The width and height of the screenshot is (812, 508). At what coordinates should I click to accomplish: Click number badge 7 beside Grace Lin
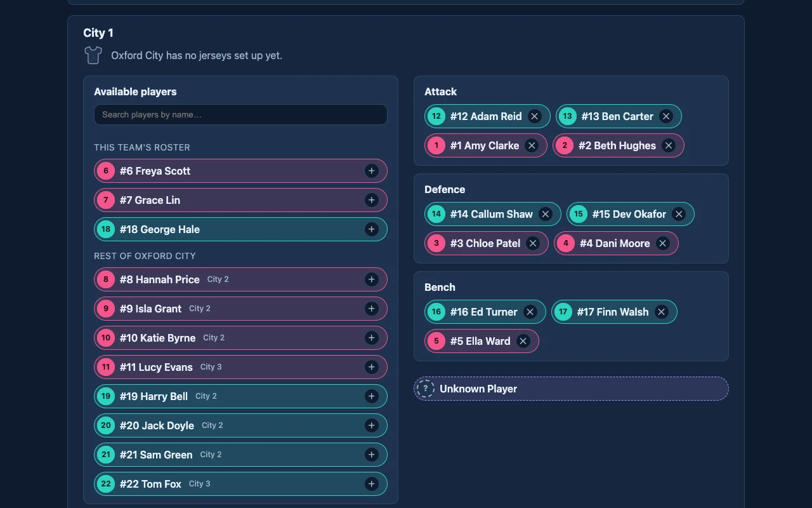(106, 200)
